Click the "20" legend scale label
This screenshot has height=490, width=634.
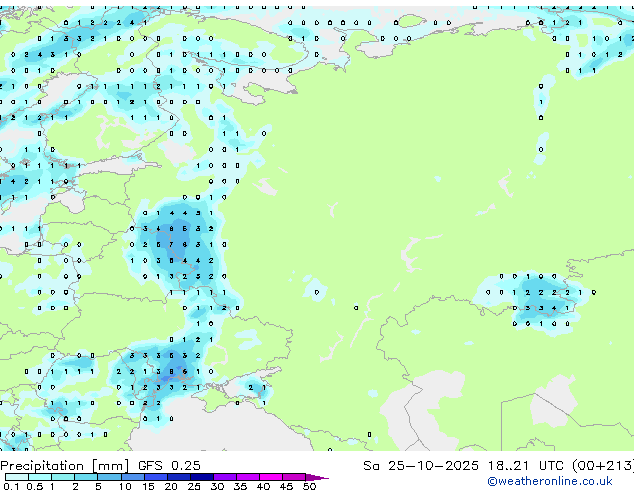click(x=171, y=486)
